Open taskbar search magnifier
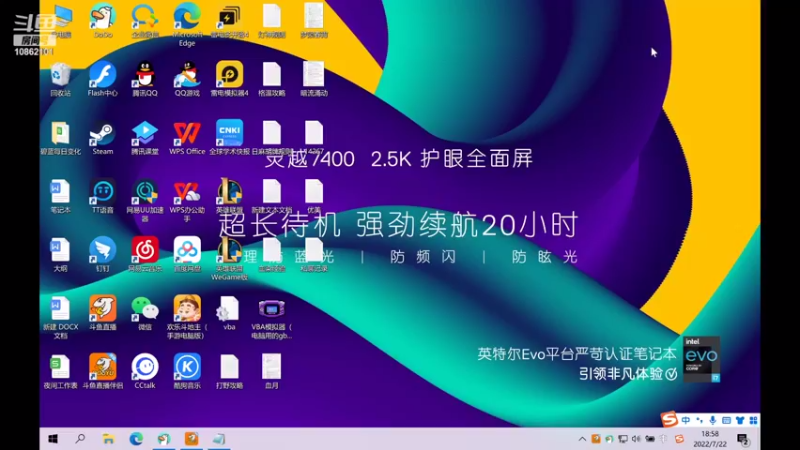800x450 pixels. pyautogui.click(x=80, y=439)
